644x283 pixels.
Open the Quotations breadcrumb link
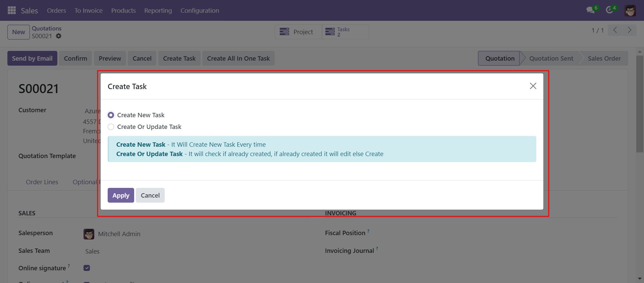tap(47, 28)
